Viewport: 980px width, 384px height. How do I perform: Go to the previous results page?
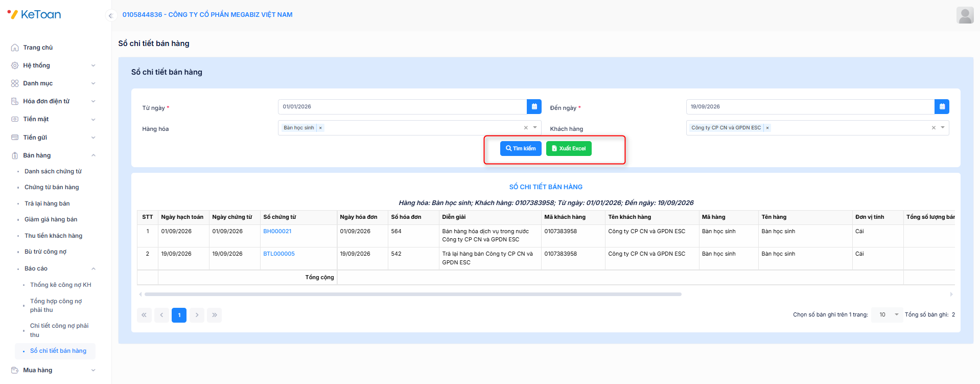(161, 315)
